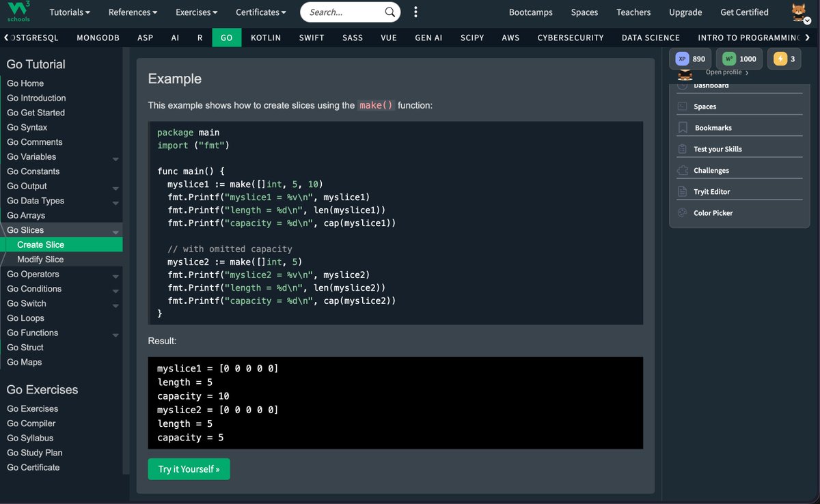Viewport: 820px width, 504px height.
Task: Click the XP 890 points badge
Action: pyautogui.click(x=691, y=59)
